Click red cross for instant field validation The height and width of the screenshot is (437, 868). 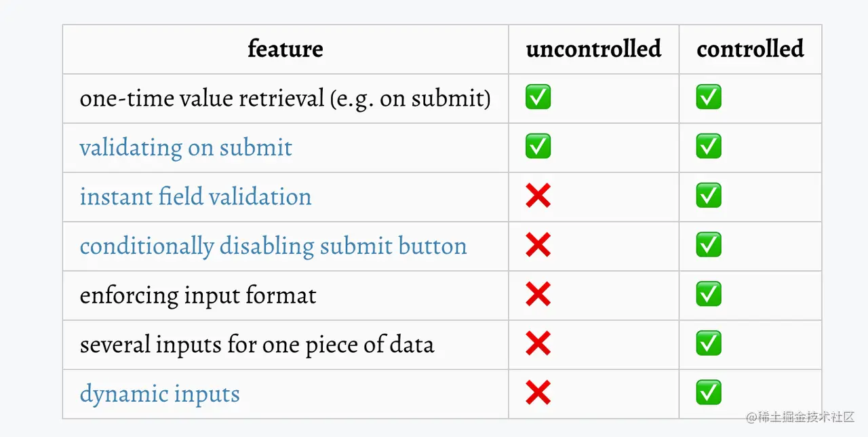tap(538, 195)
